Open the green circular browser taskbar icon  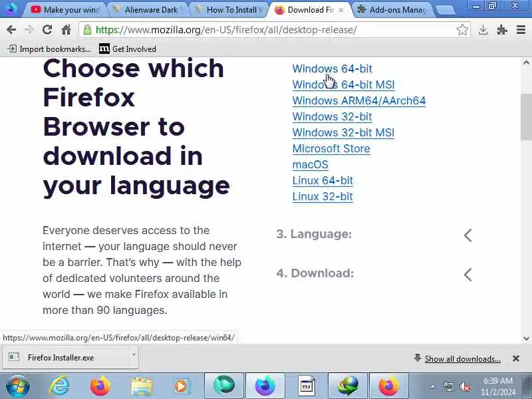[224, 385]
